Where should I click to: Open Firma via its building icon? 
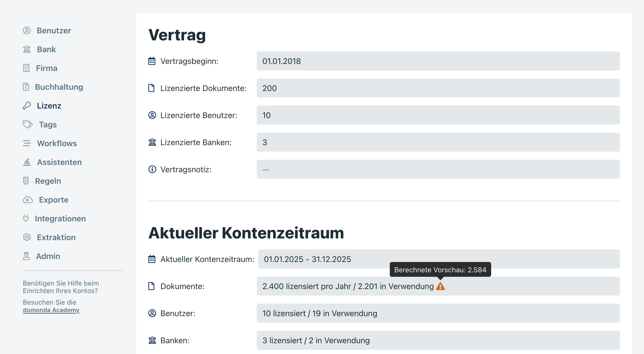coord(27,68)
